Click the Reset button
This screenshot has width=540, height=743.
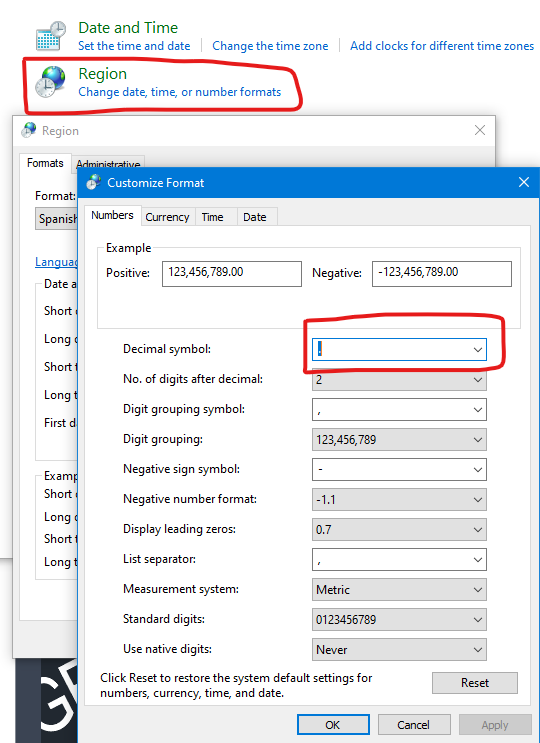pyautogui.click(x=475, y=683)
